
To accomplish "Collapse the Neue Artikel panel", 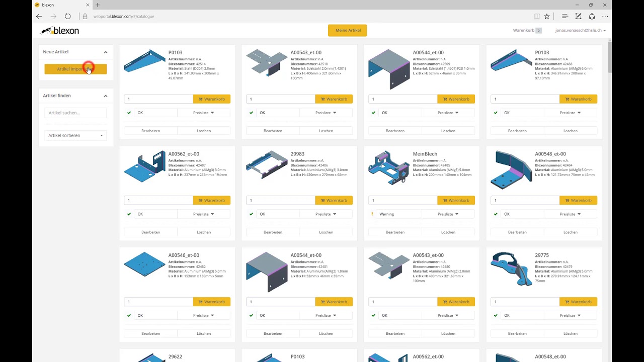I will click(106, 52).
